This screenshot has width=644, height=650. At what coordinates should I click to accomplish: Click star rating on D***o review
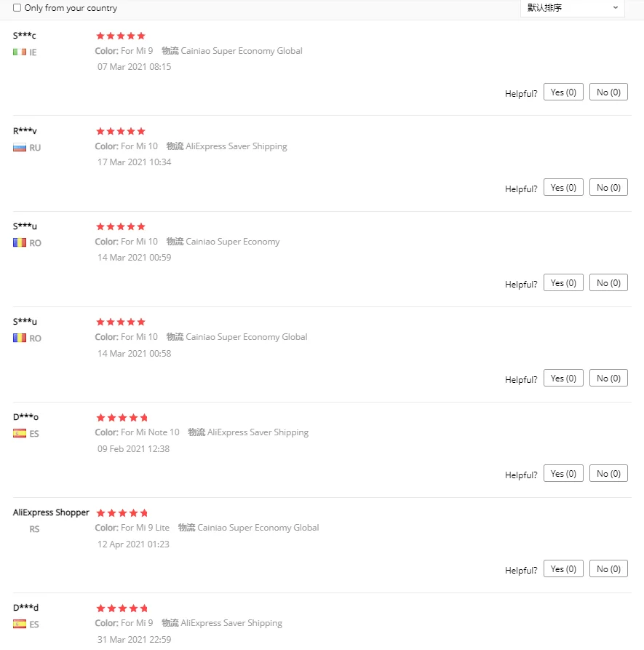point(122,418)
